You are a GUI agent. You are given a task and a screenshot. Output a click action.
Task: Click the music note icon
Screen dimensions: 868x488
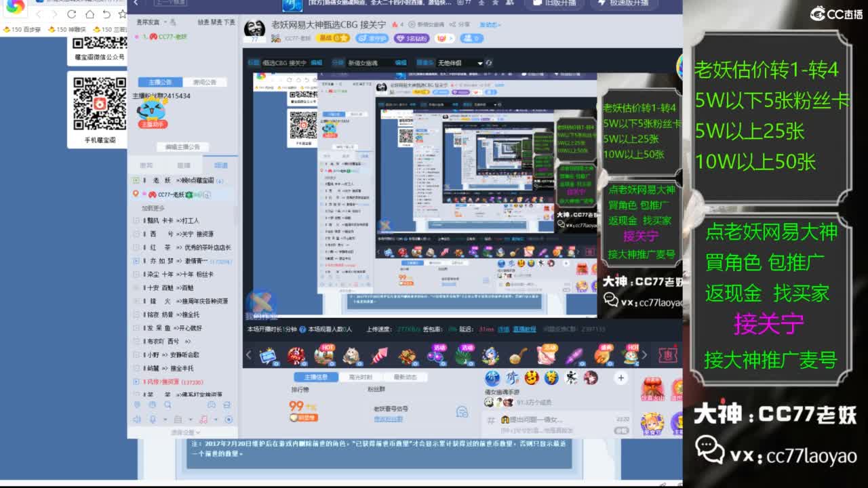pos(203,420)
